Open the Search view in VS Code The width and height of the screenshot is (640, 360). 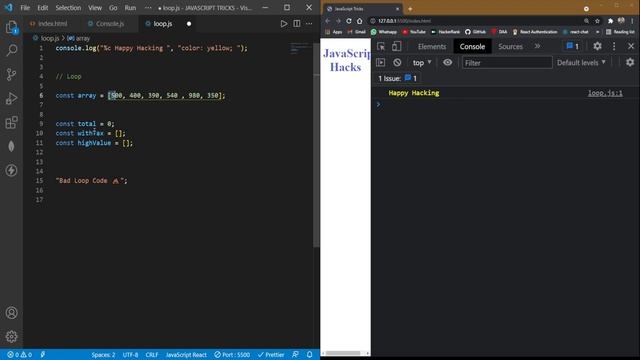click(11, 50)
